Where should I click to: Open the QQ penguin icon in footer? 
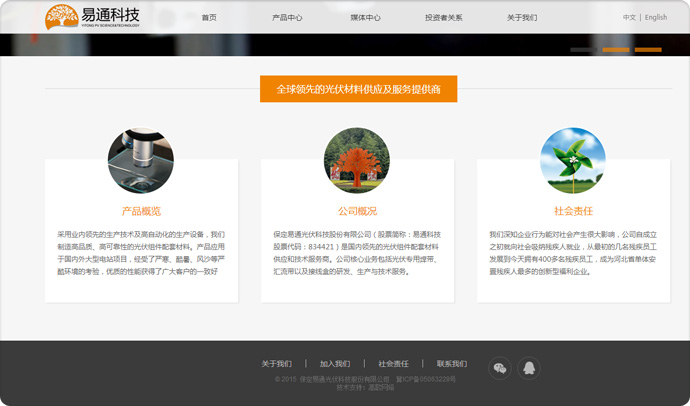pos(529,368)
